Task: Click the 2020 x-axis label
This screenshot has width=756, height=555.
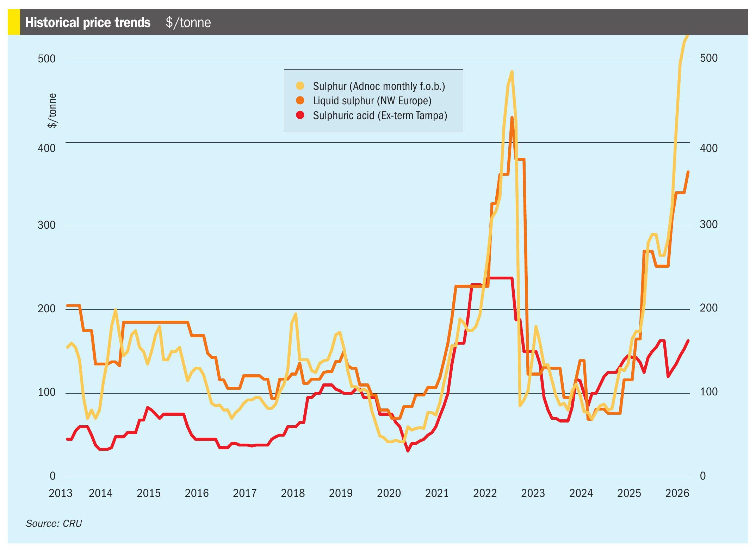Action: click(x=389, y=493)
